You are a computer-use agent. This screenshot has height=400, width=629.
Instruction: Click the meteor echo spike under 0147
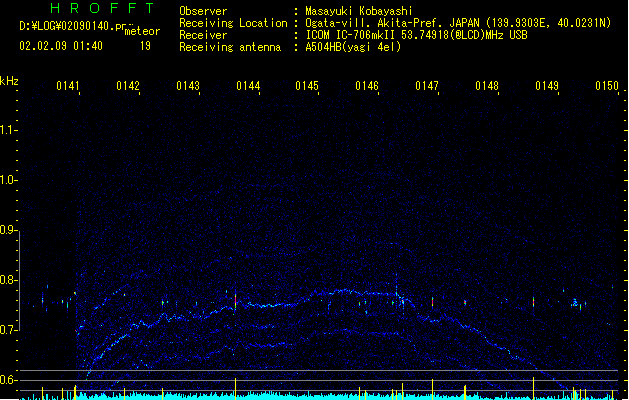pyautogui.click(x=432, y=302)
